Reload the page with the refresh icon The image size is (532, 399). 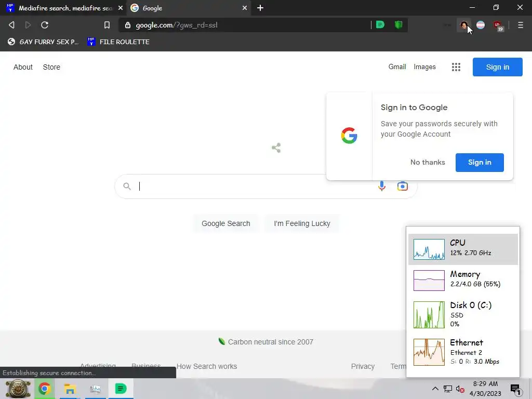(45, 25)
